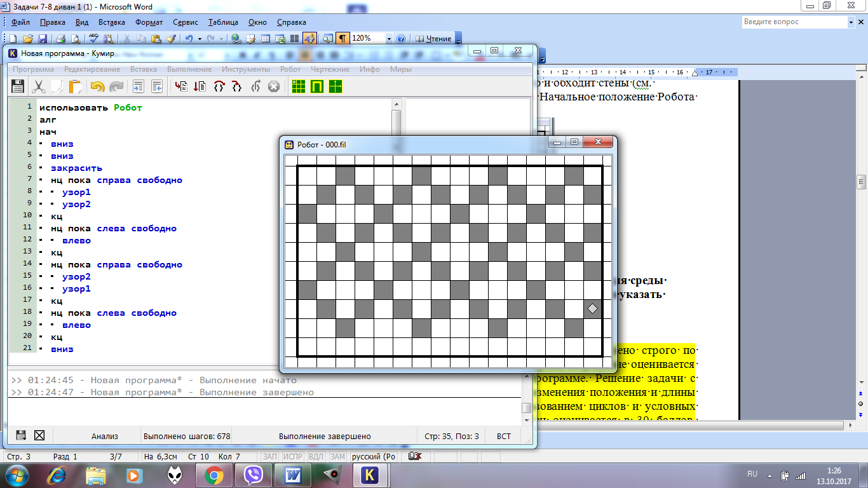Image resolution: width=868 pixels, height=488 pixels.
Task: Check spelling in Word toolbar
Action: [x=94, y=38]
